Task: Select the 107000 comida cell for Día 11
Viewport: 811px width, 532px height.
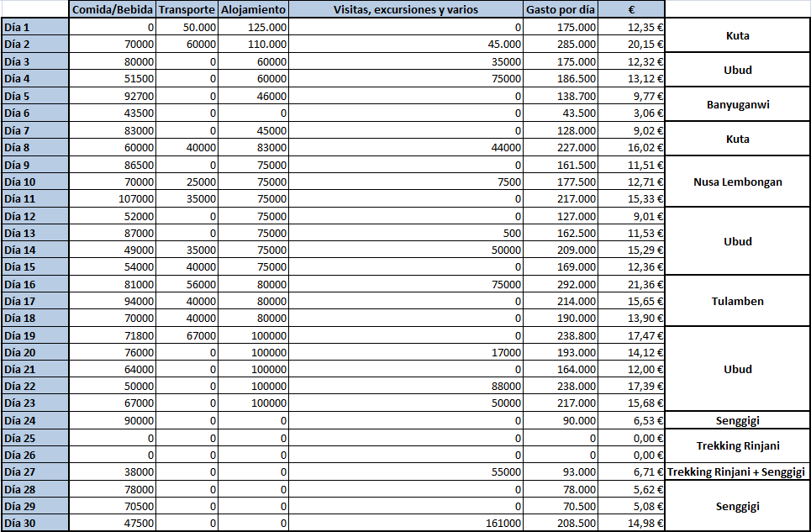Action: (113, 198)
